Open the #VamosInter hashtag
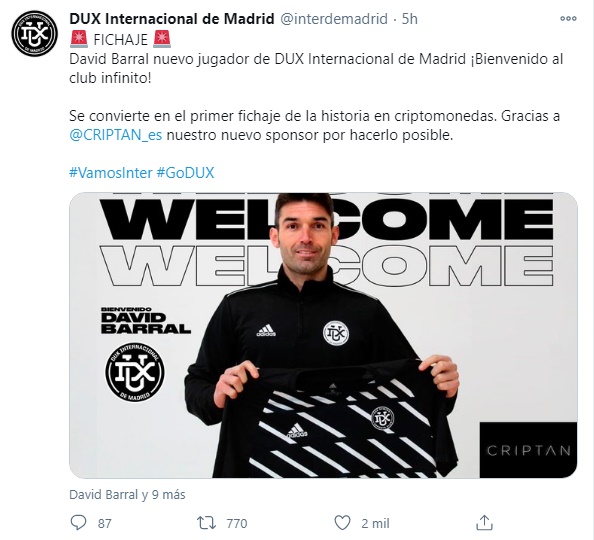This screenshot has width=594, height=540. pyautogui.click(x=111, y=173)
